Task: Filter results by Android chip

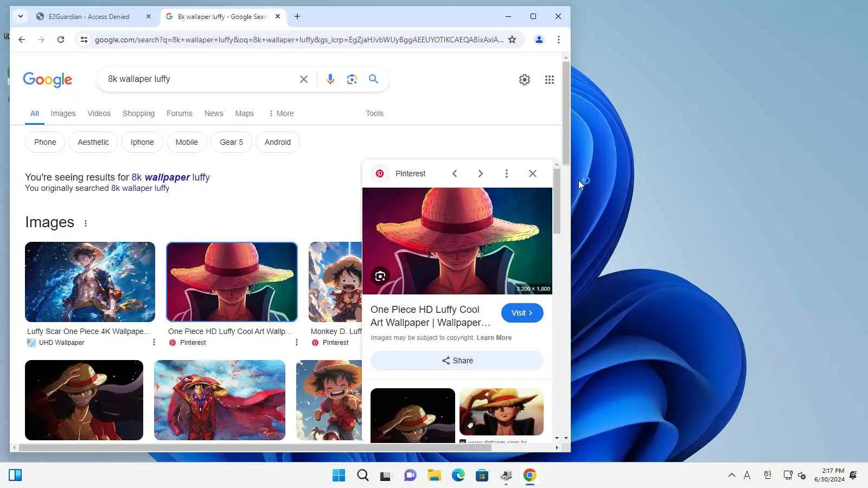Action: [x=278, y=142]
